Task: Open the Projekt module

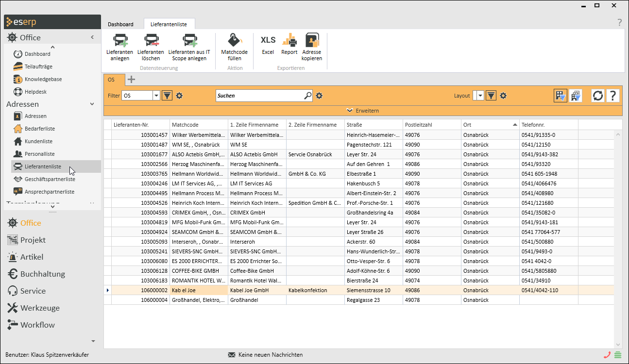Action: (x=33, y=240)
